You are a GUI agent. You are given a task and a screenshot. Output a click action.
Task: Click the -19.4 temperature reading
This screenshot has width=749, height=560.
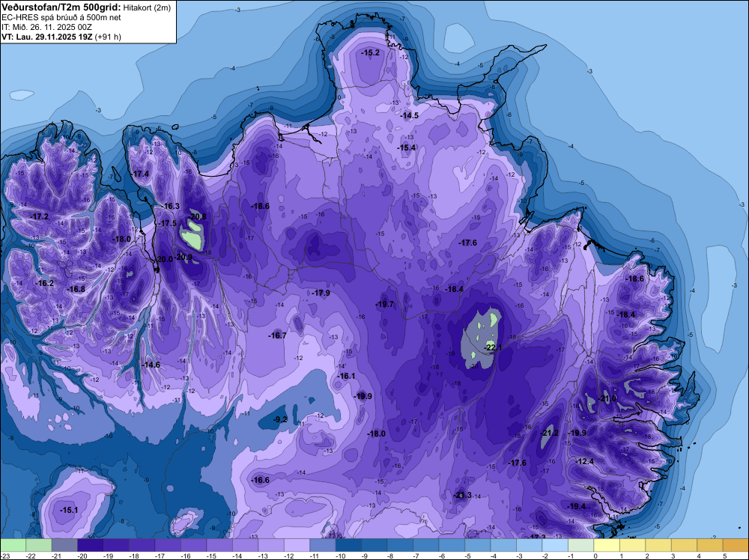click(577, 507)
